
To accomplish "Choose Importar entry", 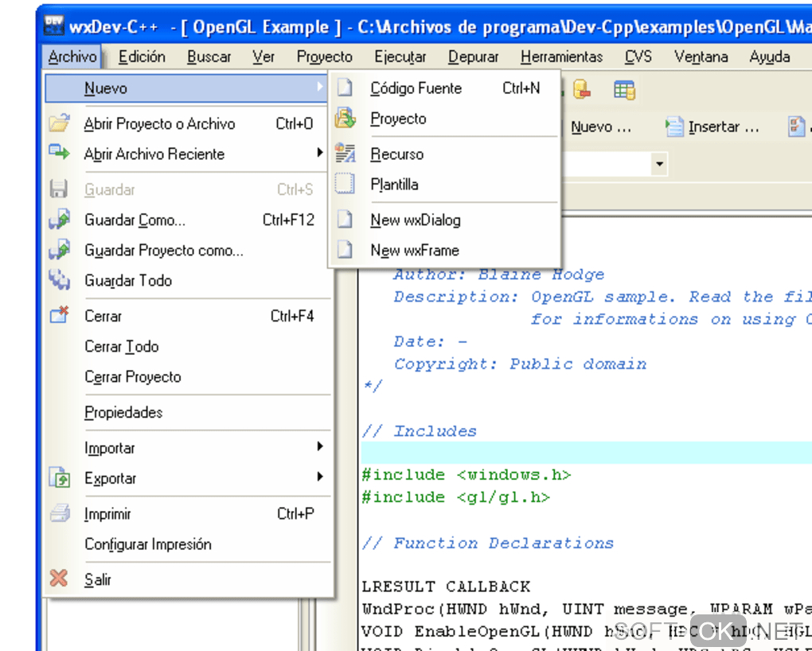I will [186, 447].
